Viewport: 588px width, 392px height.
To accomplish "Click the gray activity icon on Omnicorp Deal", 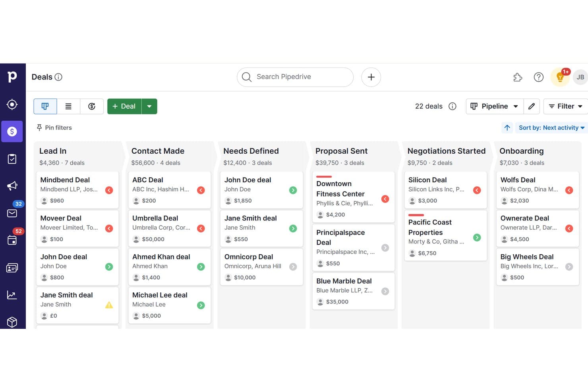I will click(x=293, y=267).
